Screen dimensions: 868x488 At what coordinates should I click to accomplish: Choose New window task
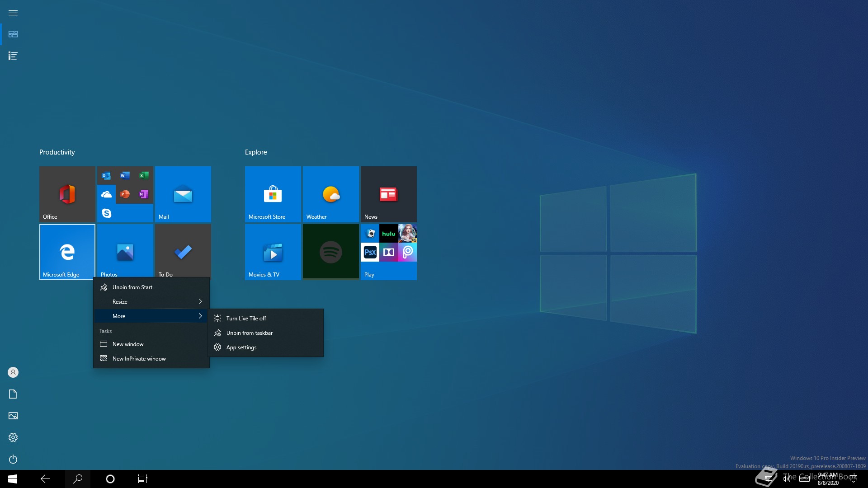151,344
